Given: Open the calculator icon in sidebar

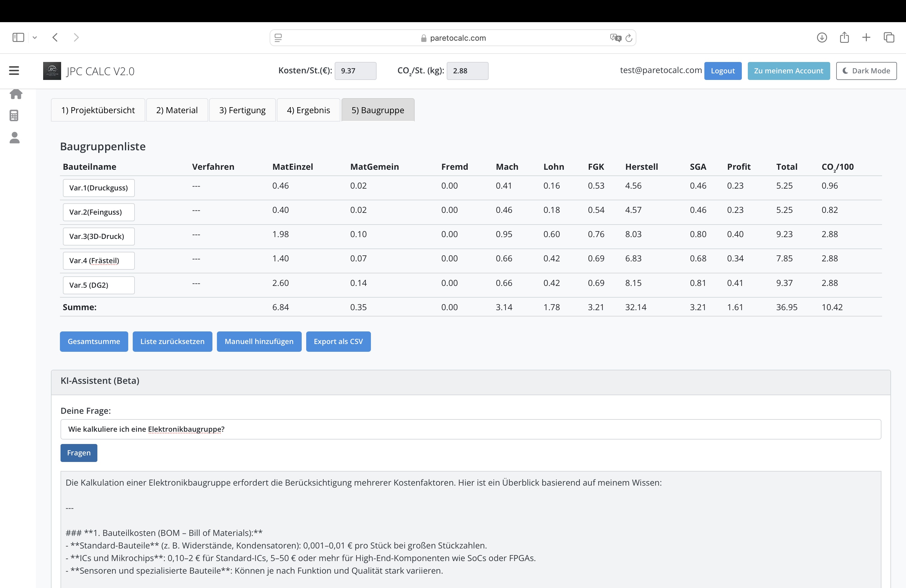Looking at the screenshot, I should (x=14, y=116).
